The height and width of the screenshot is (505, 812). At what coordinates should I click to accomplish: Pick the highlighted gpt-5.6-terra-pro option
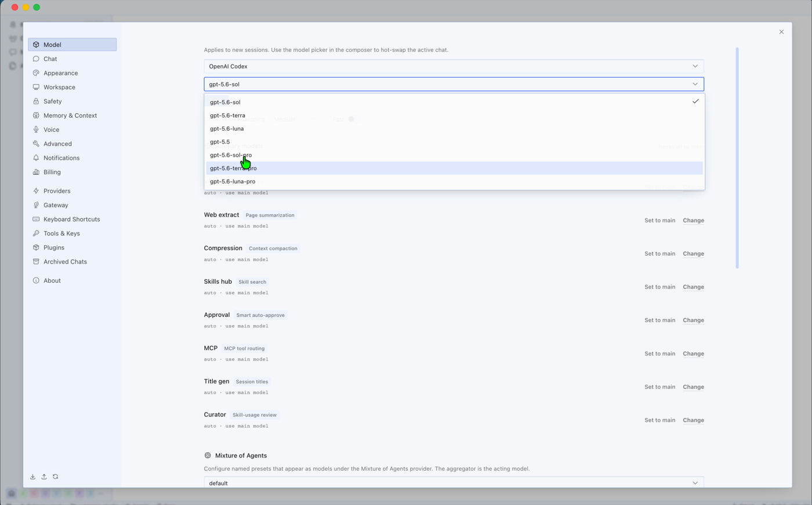click(454, 168)
